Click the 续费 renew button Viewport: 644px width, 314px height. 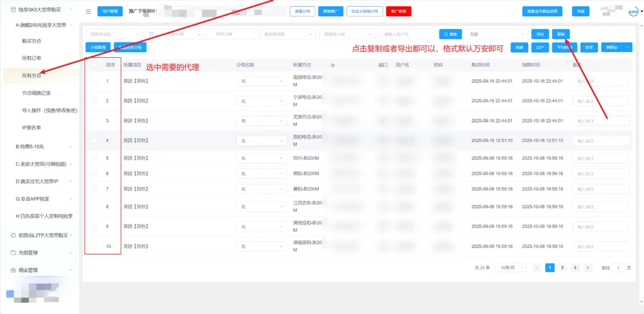click(x=519, y=47)
